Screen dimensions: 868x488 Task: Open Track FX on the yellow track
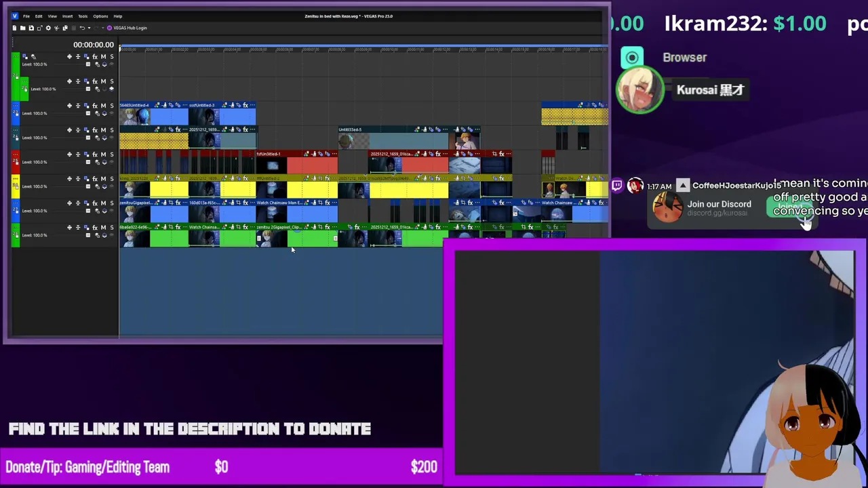tap(95, 179)
